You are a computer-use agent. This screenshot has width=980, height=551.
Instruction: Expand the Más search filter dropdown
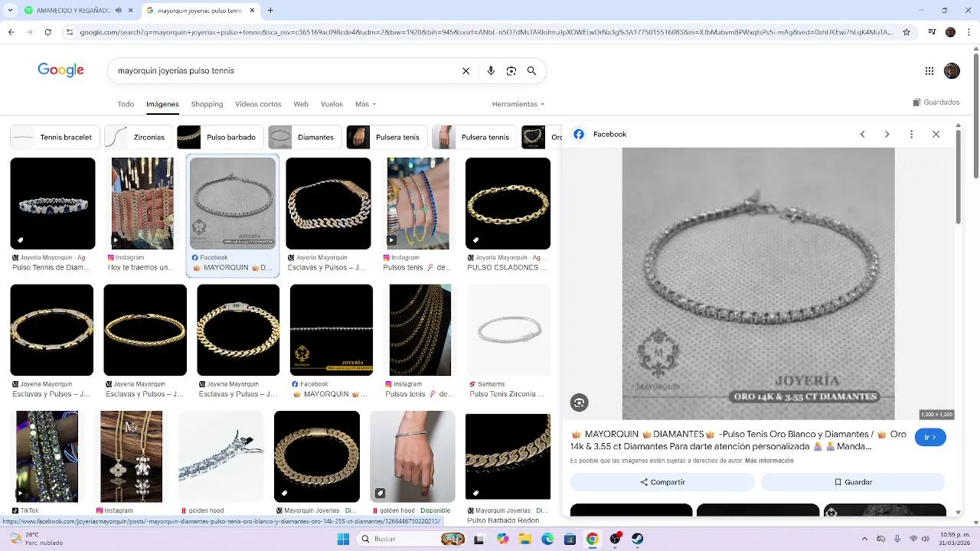pyautogui.click(x=365, y=104)
